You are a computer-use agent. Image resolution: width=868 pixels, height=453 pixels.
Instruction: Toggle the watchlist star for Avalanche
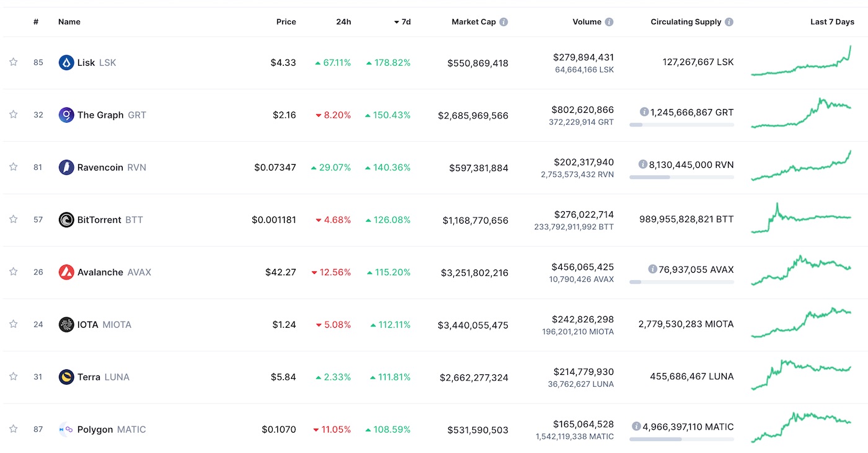13,271
